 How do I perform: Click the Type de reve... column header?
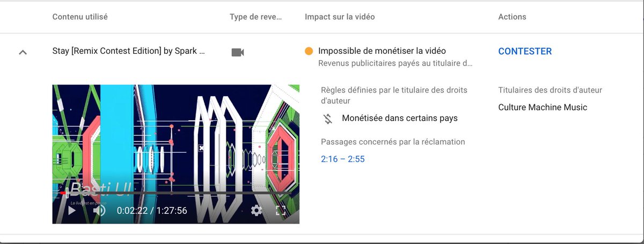(x=255, y=17)
